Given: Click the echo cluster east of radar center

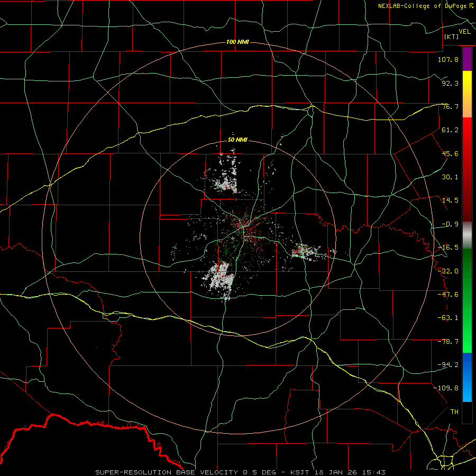Looking at the screenshot, I should [305, 252].
